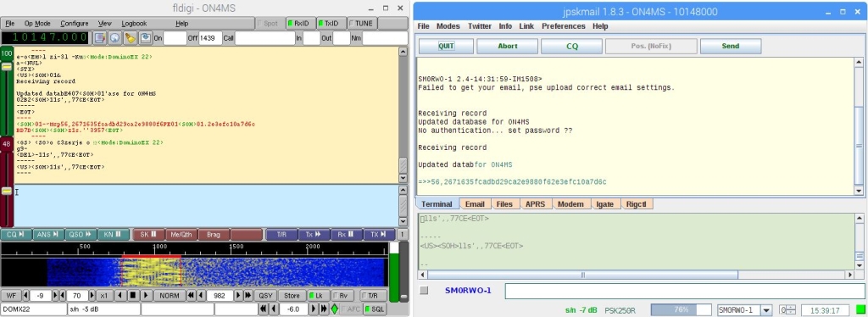868x317 pixels.
Task: Click Send button in jpskmail
Action: click(730, 47)
